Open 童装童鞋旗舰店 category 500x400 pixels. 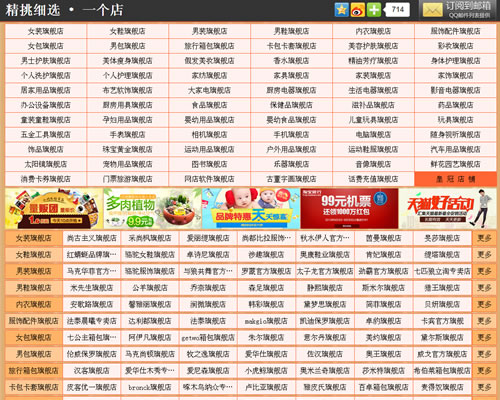pyautogui.click(x=46, y=120)
